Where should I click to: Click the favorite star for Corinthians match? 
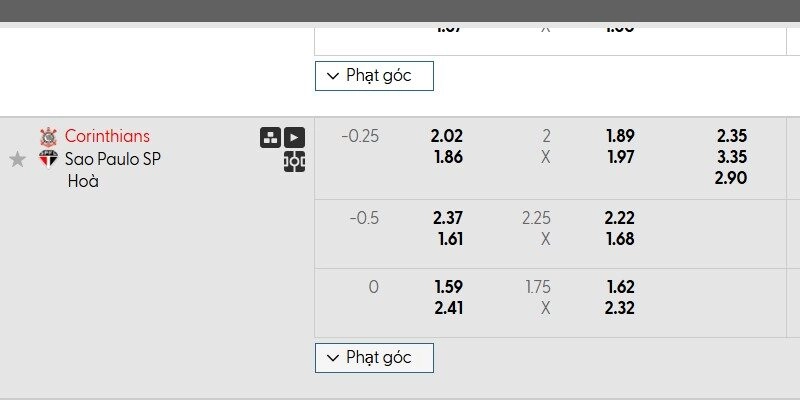coord(17,159)
